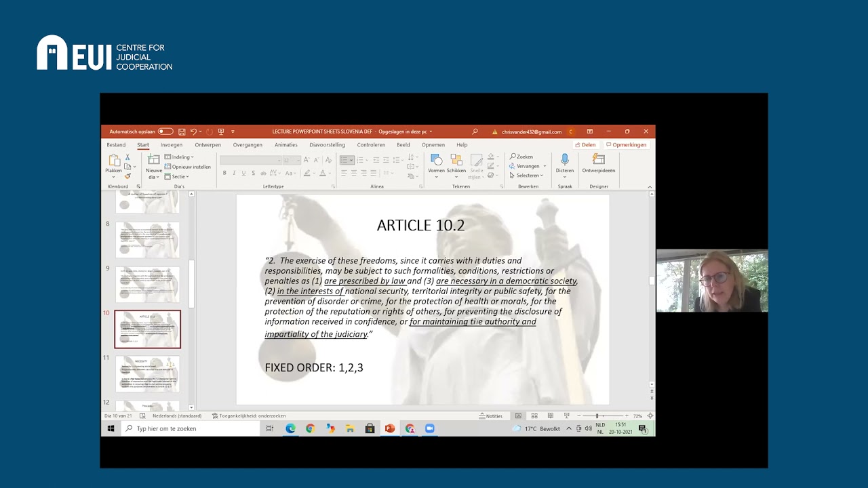
Task: Open the font name combo box
Action: (x=250, y=160)
